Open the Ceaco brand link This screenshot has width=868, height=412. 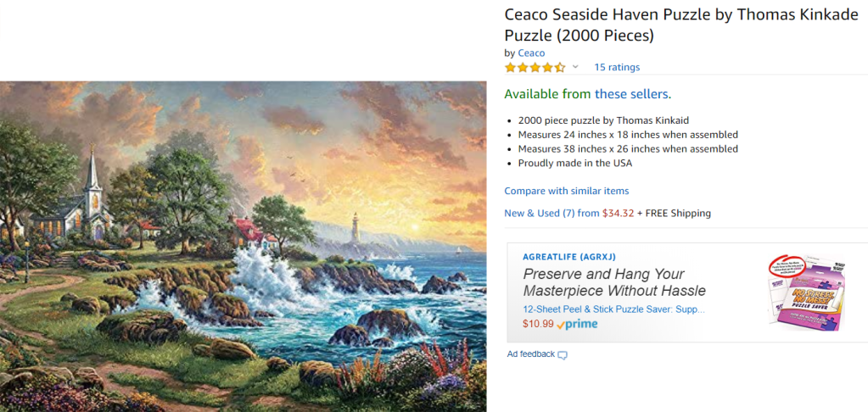click(531, 53)
